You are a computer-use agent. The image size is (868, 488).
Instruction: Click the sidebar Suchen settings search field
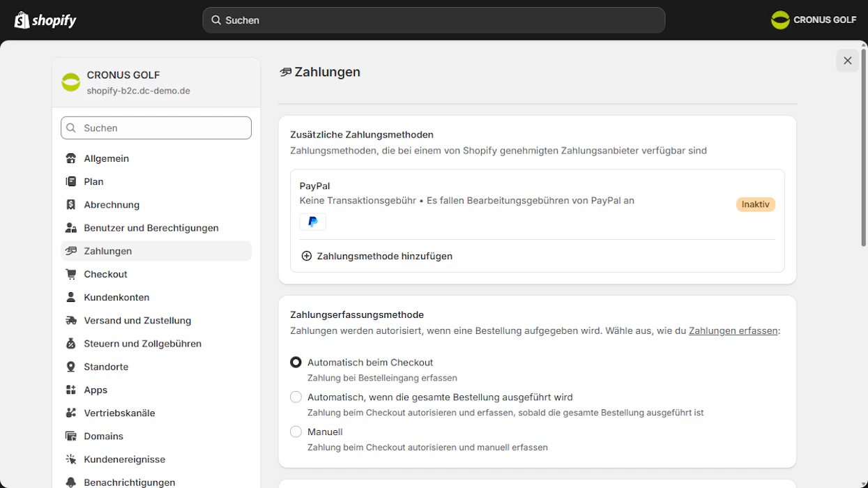coord(156,128)
